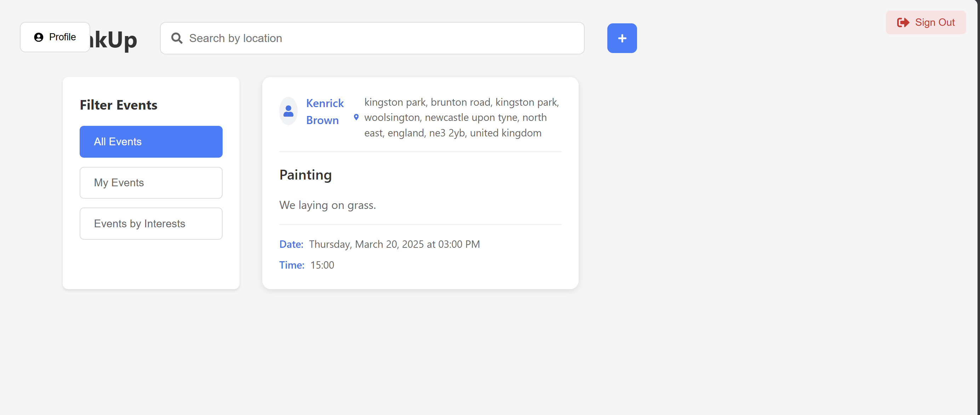Viewport: 980px width, 415px height.
Task: Click the location pin icon
Action: pos(356,117)
